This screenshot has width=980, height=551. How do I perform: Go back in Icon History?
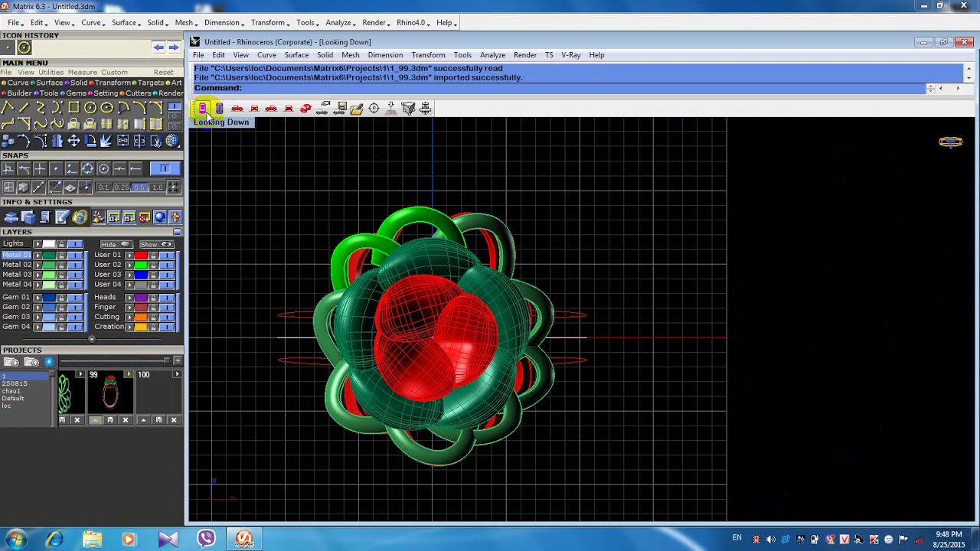click(x=158, y=47)
